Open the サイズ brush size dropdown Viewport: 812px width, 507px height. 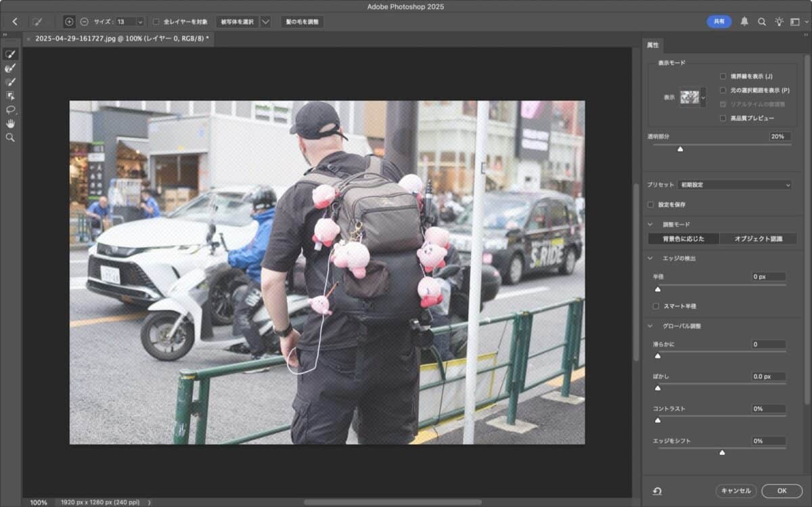(140, 22)
